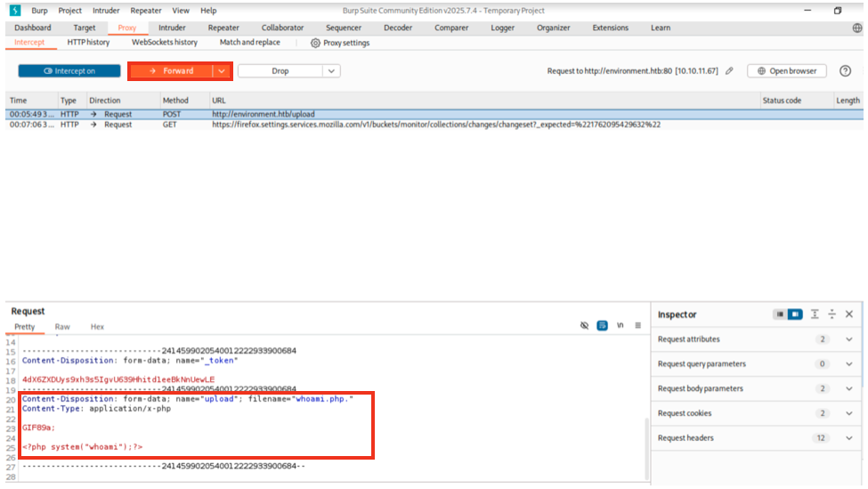Open the View menu
This screenshot has height=489, width=868.
pyautogui.click(x=181, y=11)
